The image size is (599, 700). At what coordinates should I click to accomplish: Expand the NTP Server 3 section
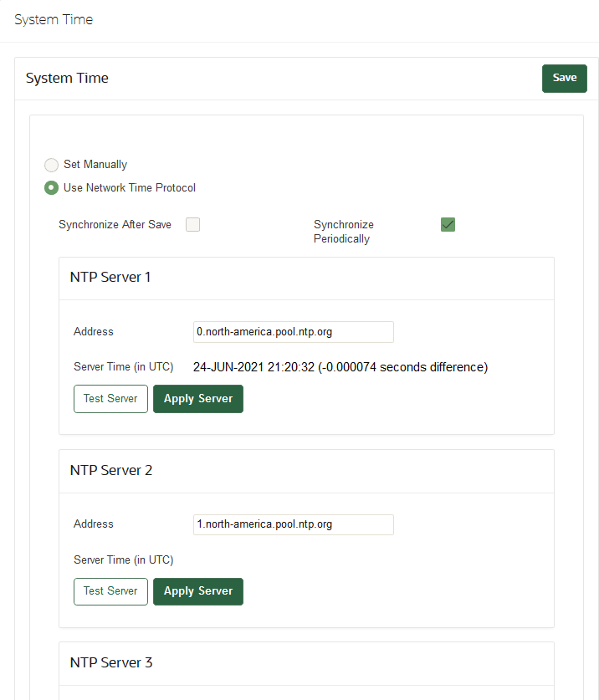(x=111, y=662)
